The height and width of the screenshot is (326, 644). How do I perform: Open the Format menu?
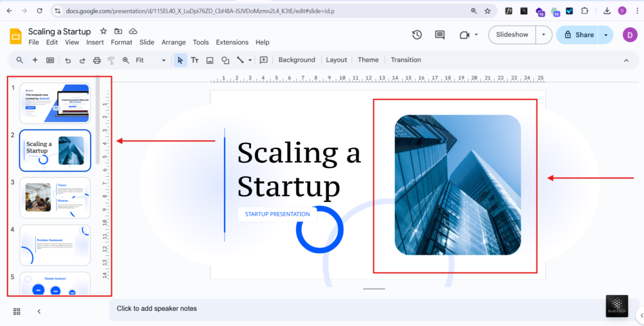coord(121,42)
